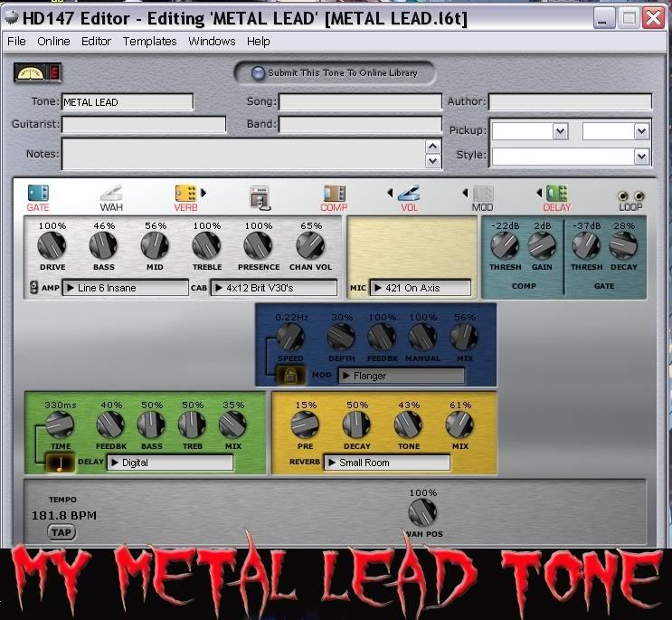Screen dimensions: 672x620
Task: Open AMP model dropdown Line 6 Insane
Action: (125, 288)
